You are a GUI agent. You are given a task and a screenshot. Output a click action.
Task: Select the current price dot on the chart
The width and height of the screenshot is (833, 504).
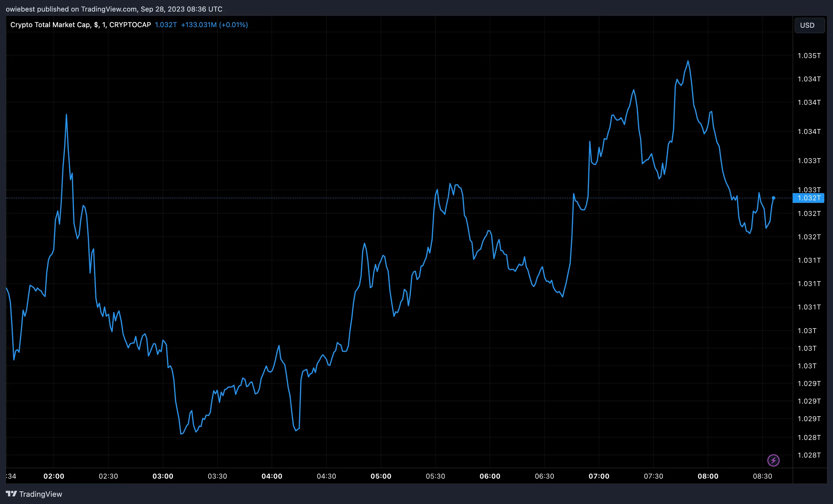(773, 198)
